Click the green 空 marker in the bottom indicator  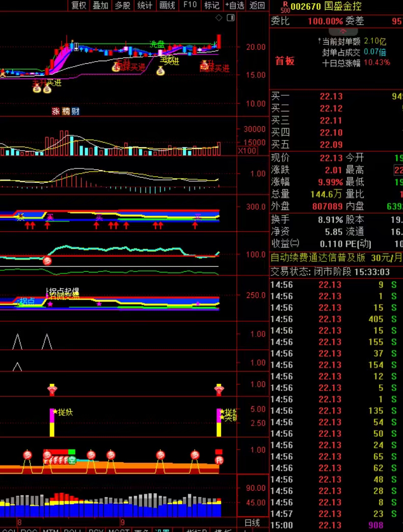tap(72, 460)
